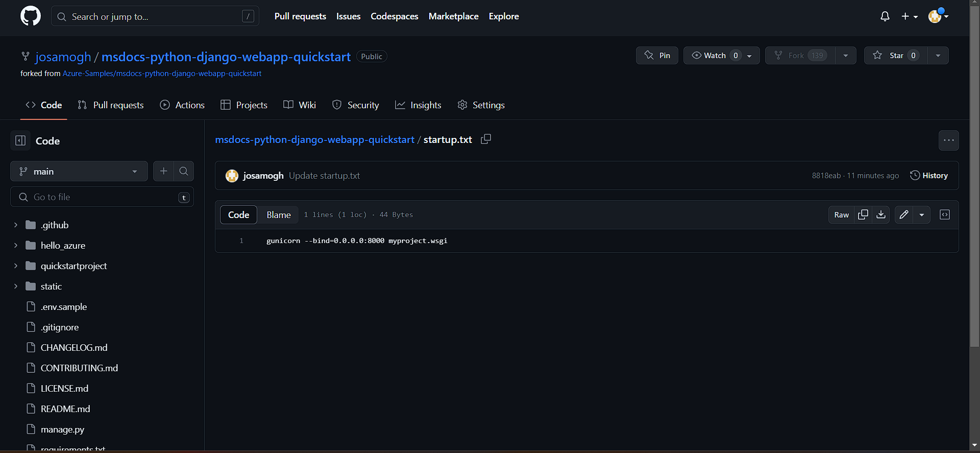Open the create new plus menu
Screen dimensions: 980x453
click(910, 16)
